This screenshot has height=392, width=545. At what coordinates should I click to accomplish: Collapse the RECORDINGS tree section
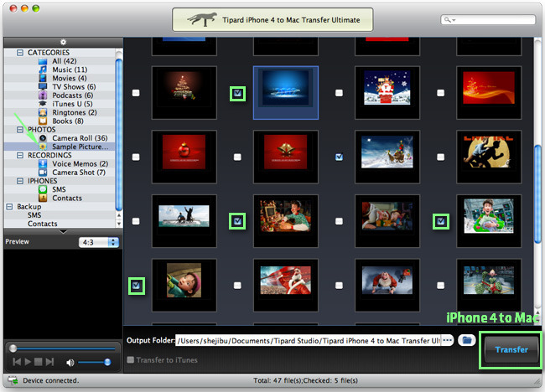(x=20, y=155)
